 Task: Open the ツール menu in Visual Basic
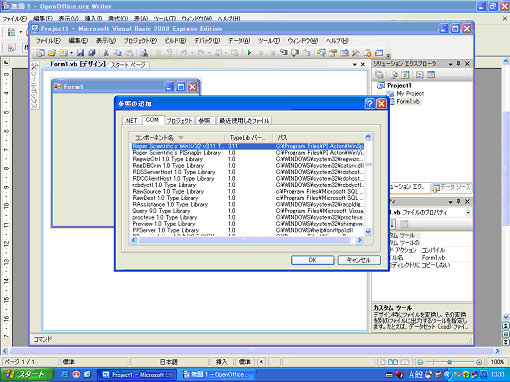pos(269,41)
